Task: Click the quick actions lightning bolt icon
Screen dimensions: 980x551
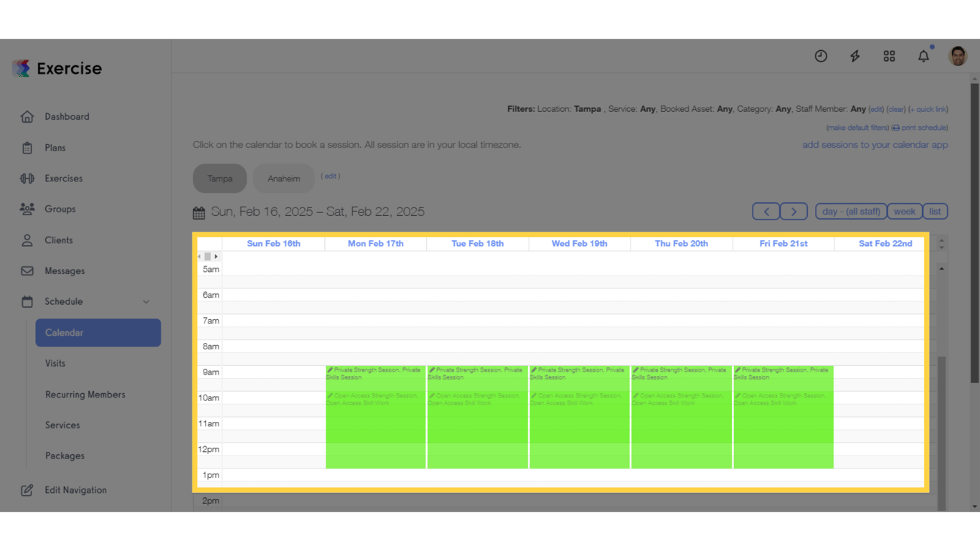Action: point(855,55)
